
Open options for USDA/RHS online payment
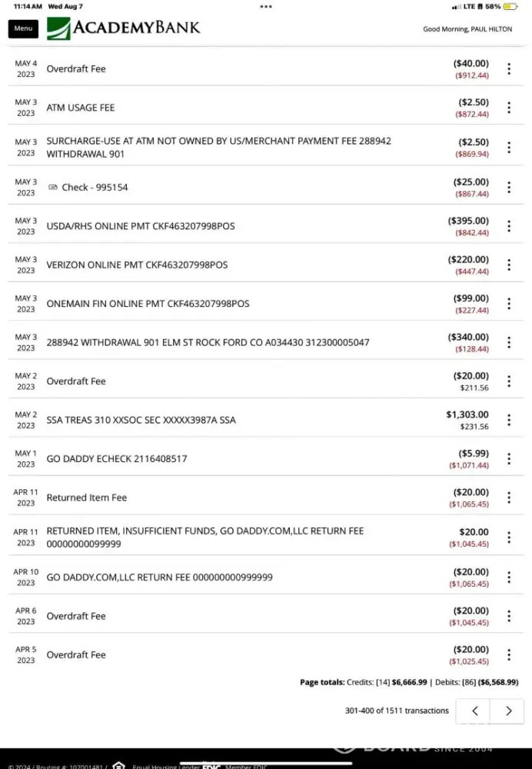[x=509, y=226]
